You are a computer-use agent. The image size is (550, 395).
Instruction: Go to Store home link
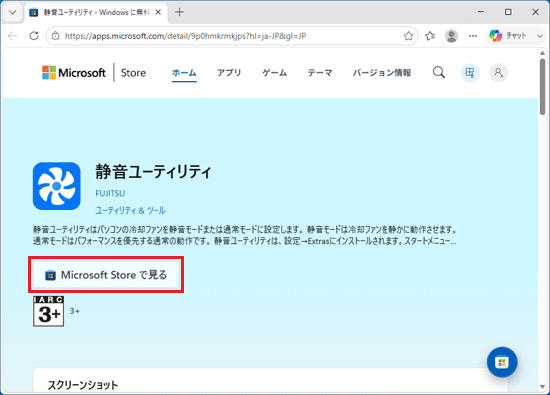(133, 73)
